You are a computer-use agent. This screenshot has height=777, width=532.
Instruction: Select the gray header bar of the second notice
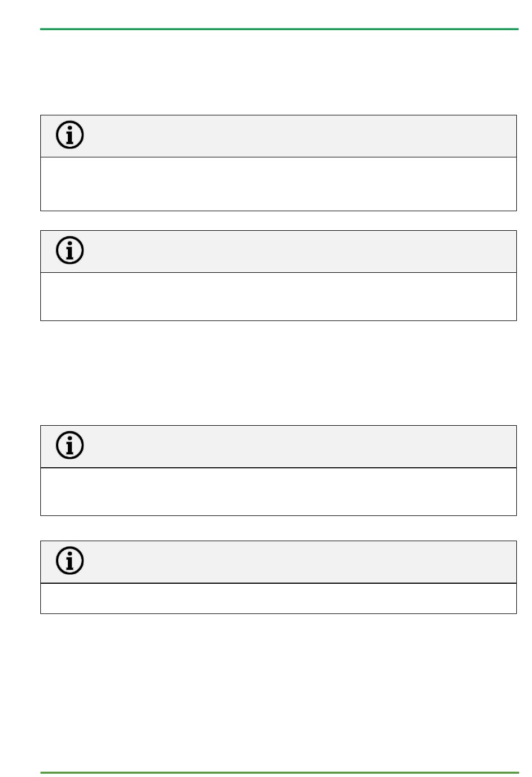pyautogui.click(x=278, y=252)
